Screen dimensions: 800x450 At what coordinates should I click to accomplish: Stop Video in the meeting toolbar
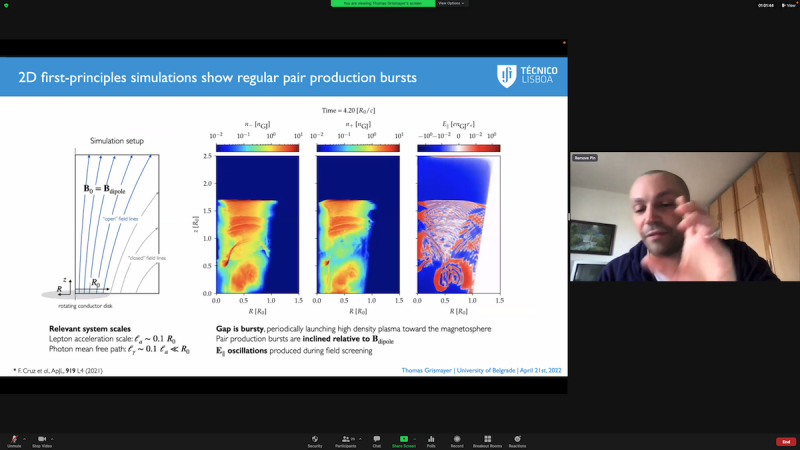[42, 439]
